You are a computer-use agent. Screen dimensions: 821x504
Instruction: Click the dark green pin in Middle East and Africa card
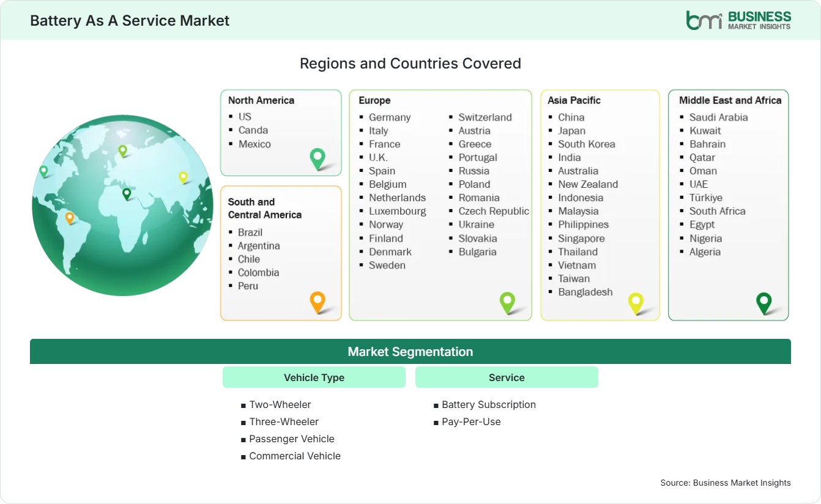764,303
